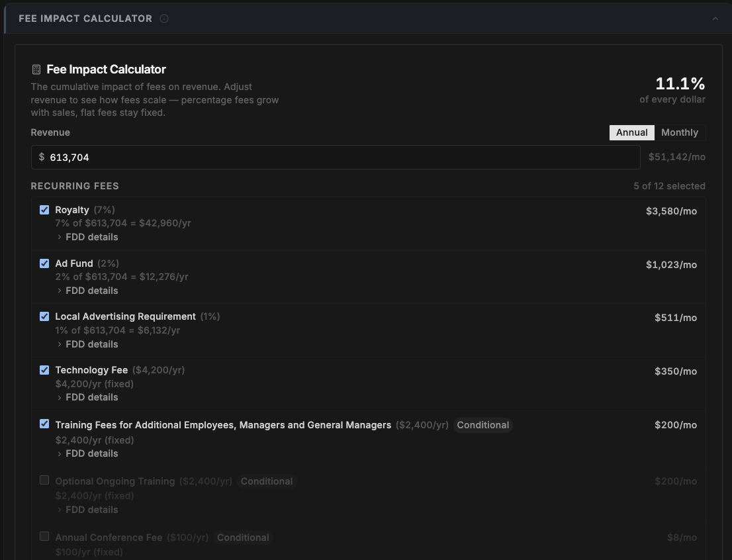
Task: Expand FDD details under Training Fees
Action: 87,454
